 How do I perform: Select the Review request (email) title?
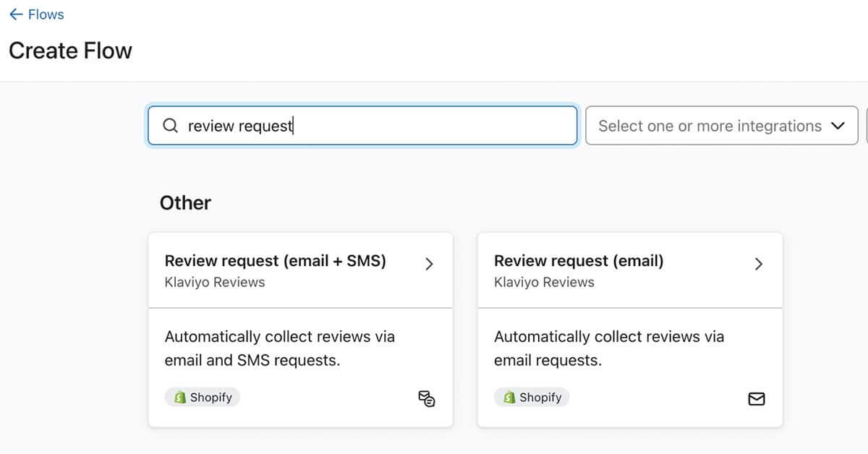(579, 261)
